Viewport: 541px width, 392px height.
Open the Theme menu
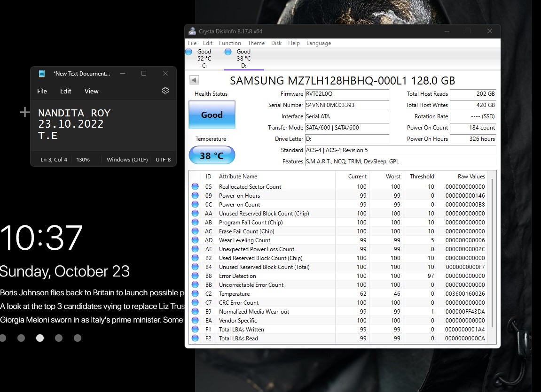tap(256, 43)
